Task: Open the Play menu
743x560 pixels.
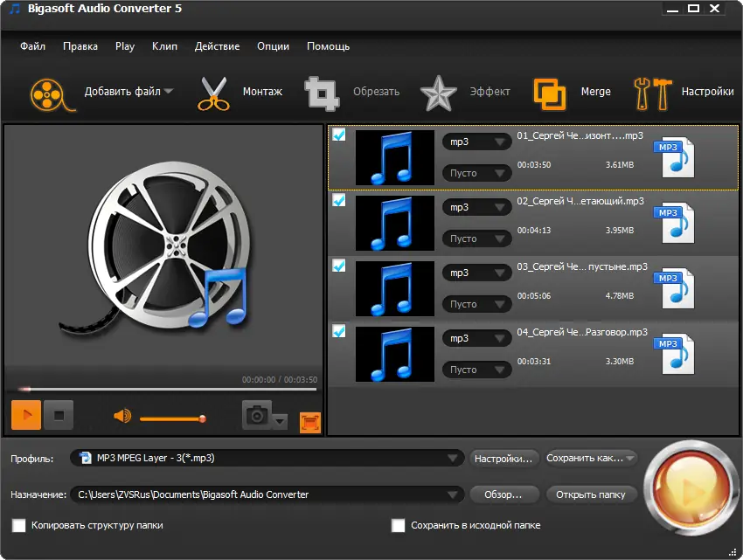Action: [125, 46]
